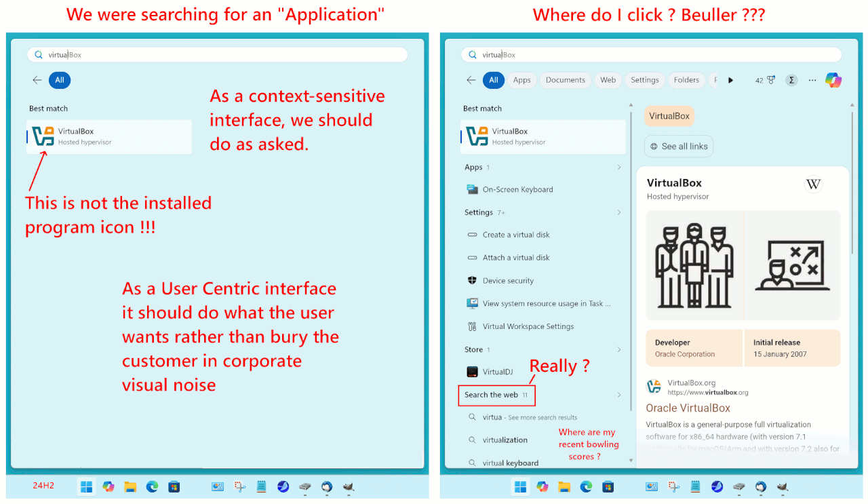868x504 pixels.
Task: Open Thunderbird in the right taskbar
Action: tap(761, 486)
